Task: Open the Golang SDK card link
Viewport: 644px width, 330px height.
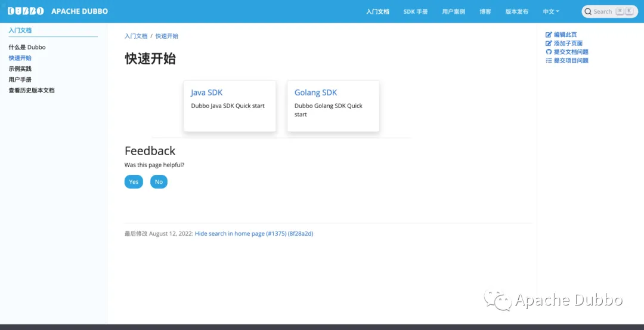Action: click(315, 92)
